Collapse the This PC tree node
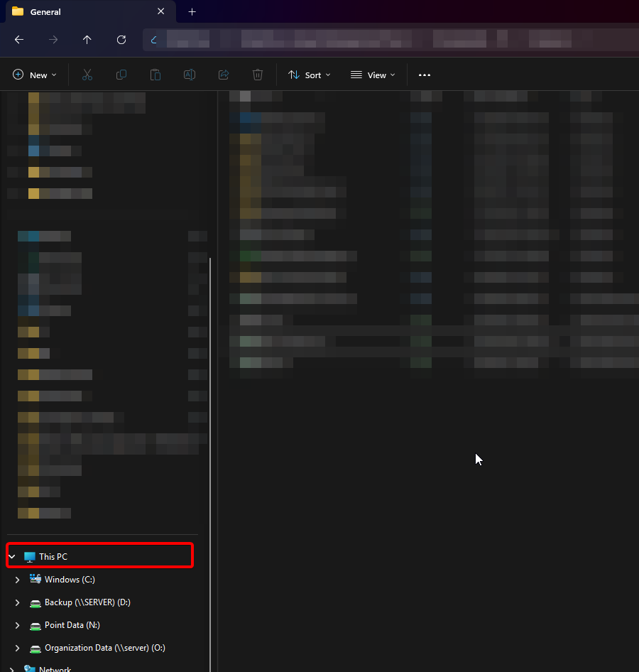This screenshot has width=639, height=672. (x=12, y=557)
